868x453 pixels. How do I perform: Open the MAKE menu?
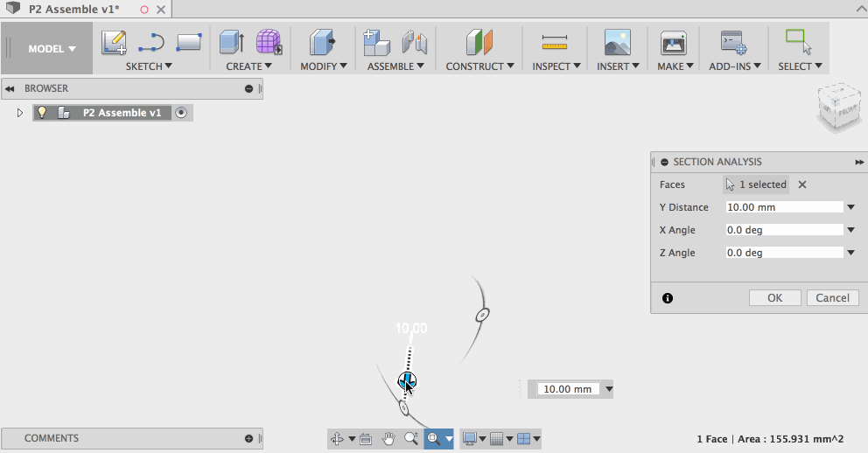(675, 66)
